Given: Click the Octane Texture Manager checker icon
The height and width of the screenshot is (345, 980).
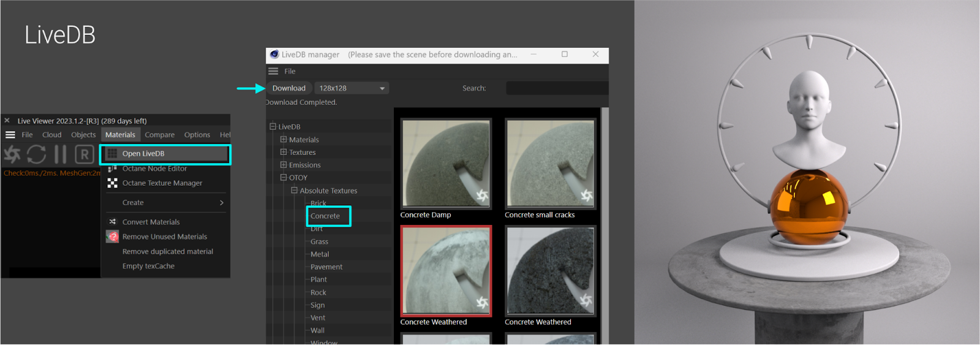Looking at the screenshot, I should 112,183.
